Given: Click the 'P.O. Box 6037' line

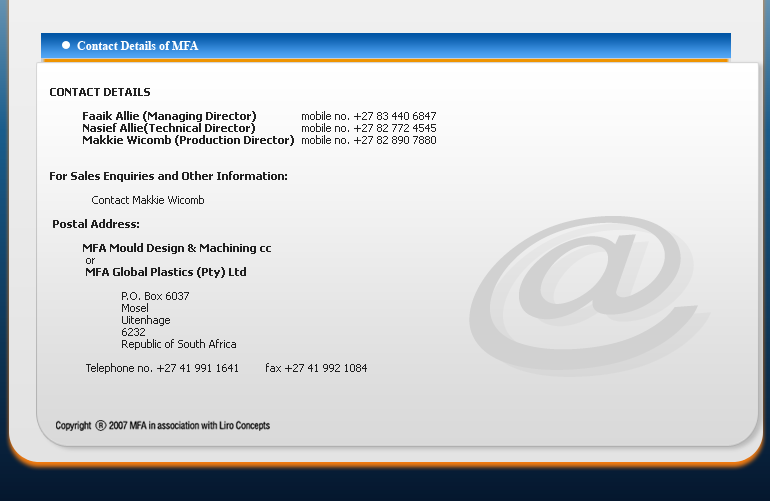Looking at the screenshot, I should point(155,296).
